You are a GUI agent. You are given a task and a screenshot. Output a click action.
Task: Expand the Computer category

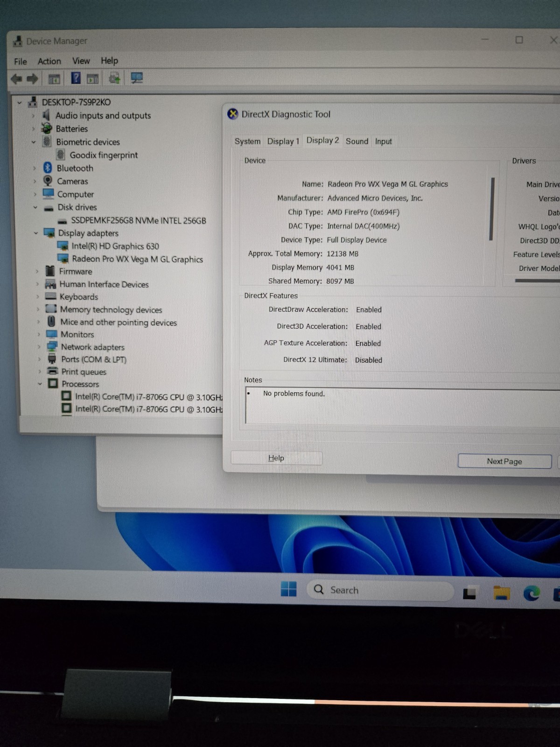coord(35,194)
